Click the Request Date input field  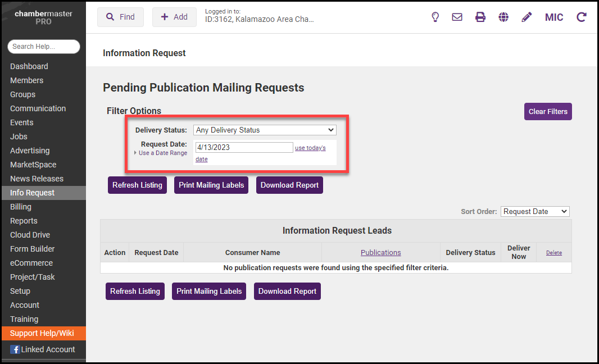244,147
